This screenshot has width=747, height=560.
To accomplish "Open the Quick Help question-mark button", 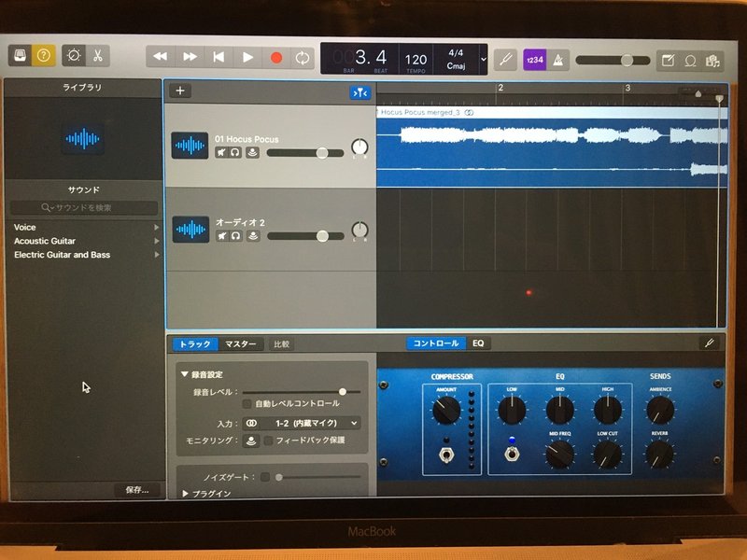I will coord(43,56).
